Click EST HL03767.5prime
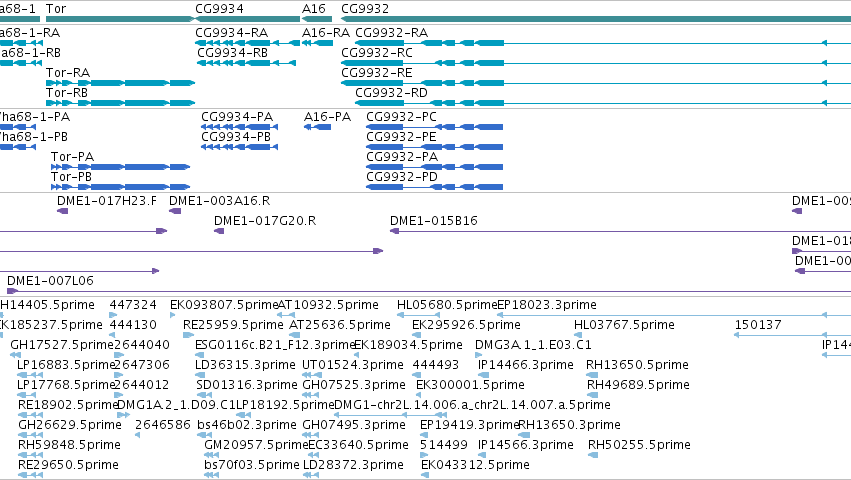 click(x=624, y=325)
